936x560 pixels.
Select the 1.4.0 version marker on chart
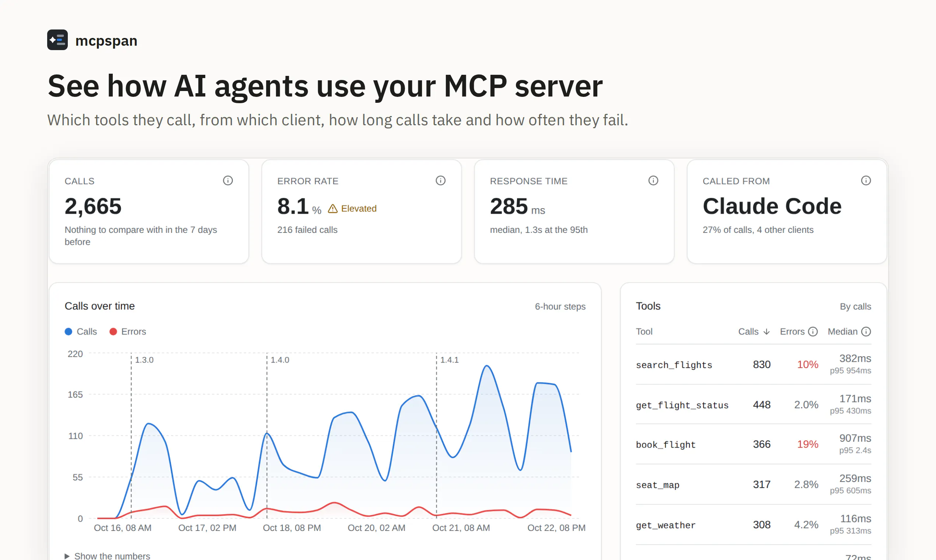(x=280, y=360)
